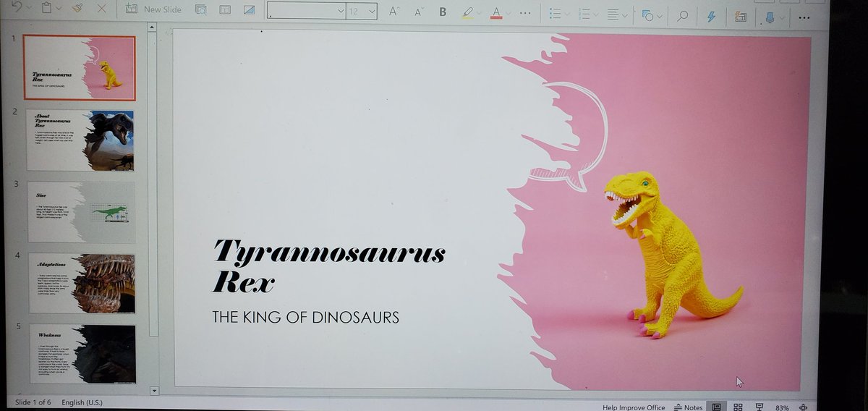Viewport: 868px width, 411px height.
Task: Select the white speech bubble graphic
Action: tap(569, 137)
